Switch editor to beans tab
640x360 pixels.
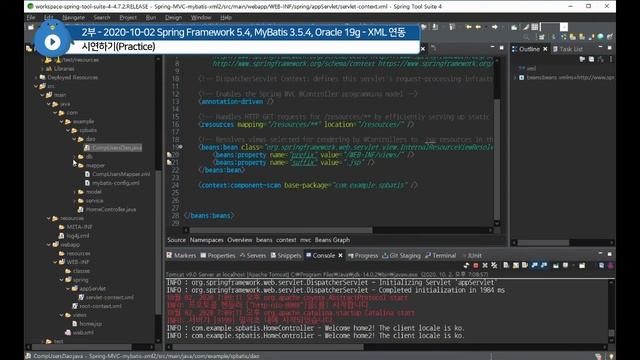tap(264, 240)
